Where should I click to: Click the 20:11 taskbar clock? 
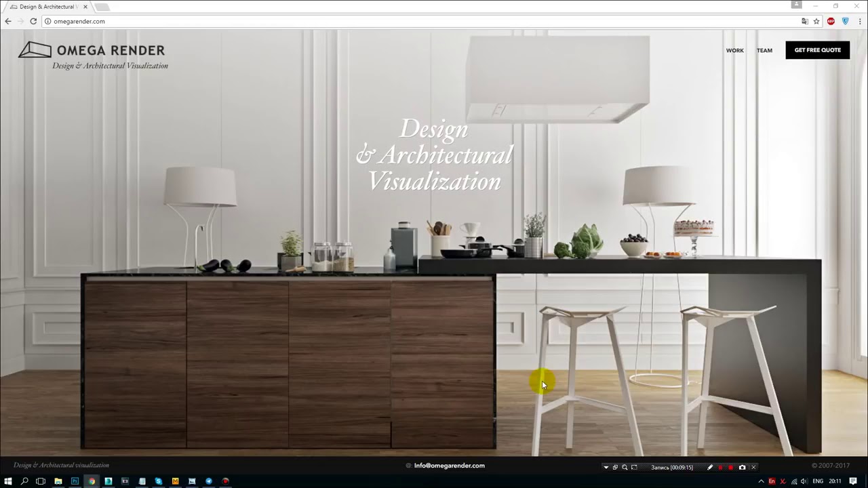(x=835, y=481)
